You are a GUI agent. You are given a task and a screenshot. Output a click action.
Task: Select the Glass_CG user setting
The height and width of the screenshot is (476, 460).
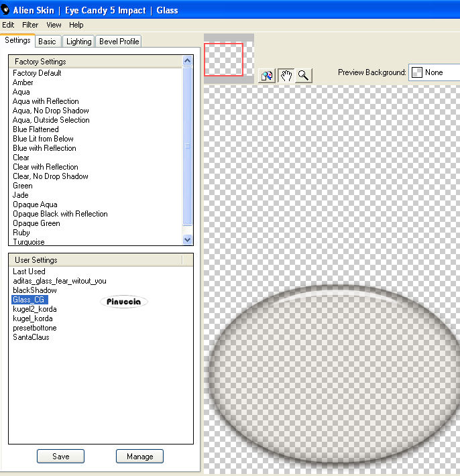coord(30,300)
